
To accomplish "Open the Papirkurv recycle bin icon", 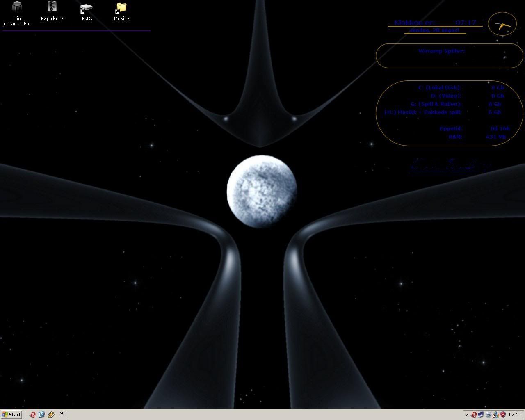I will tap(52, 11).
